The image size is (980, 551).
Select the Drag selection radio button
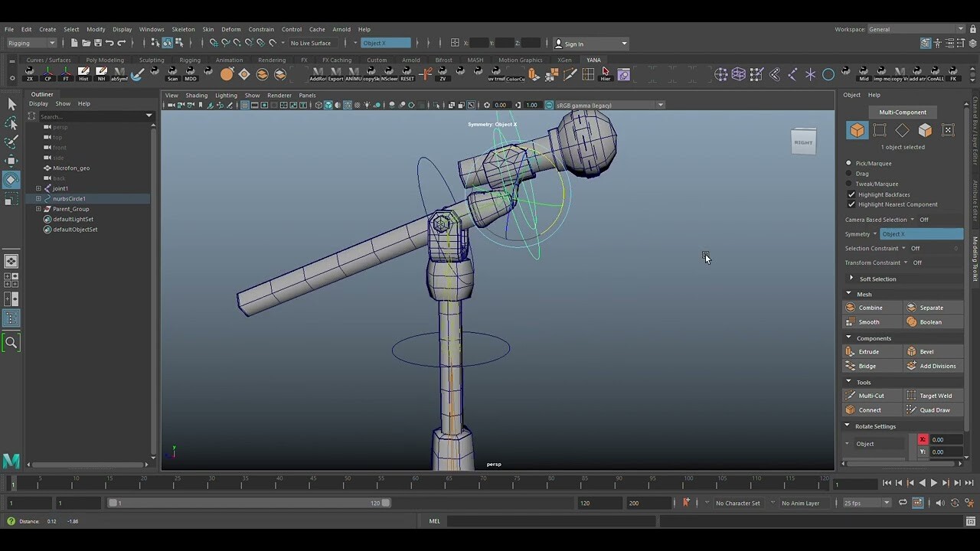click(848, 173)
